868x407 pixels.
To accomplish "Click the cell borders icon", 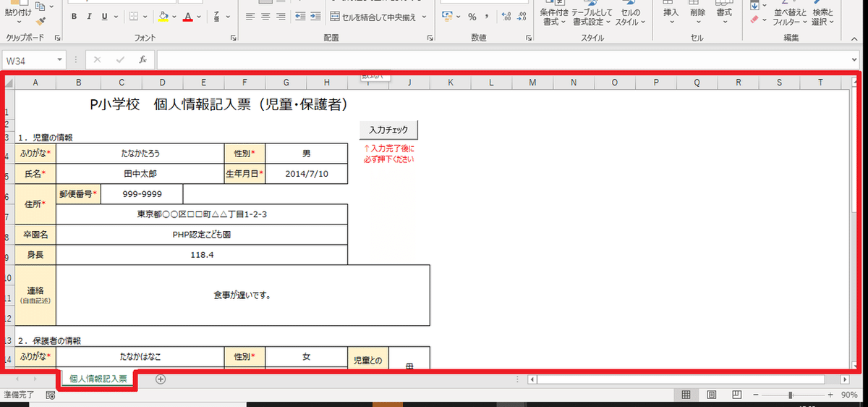I will pos(132,17).
